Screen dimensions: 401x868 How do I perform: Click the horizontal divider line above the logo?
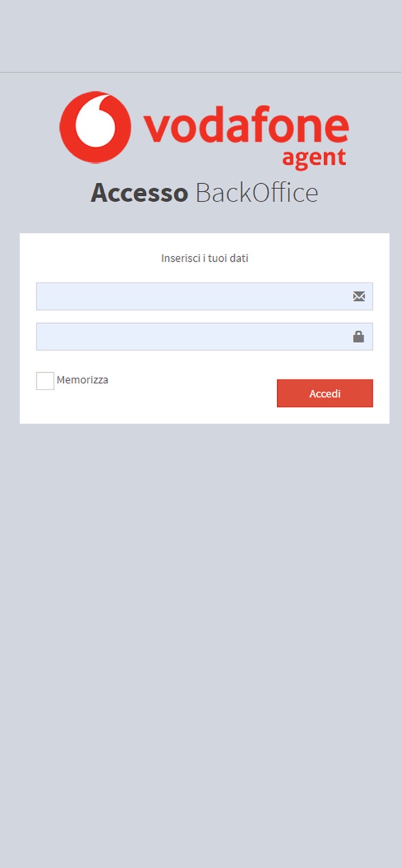coord(200,72)
